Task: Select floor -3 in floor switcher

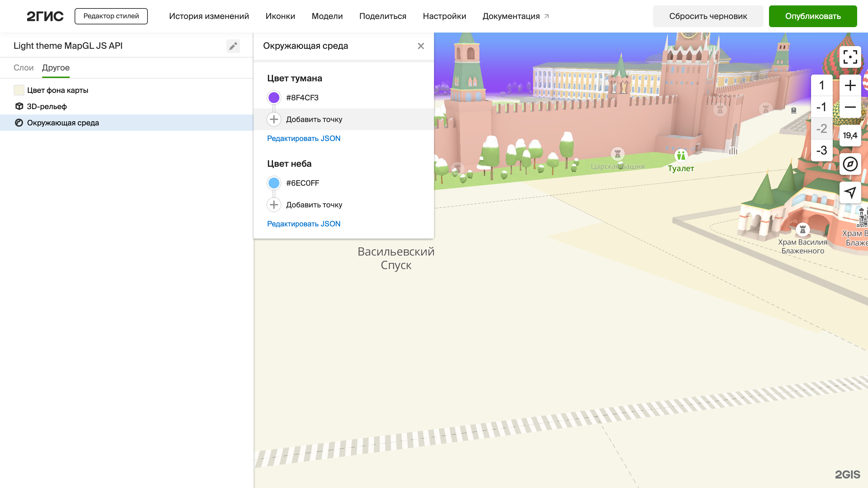Action: tap(822, 150)
